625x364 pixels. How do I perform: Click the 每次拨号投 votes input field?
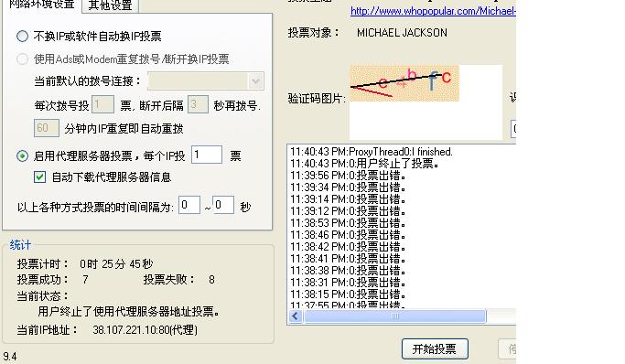[x=102, y=105]
